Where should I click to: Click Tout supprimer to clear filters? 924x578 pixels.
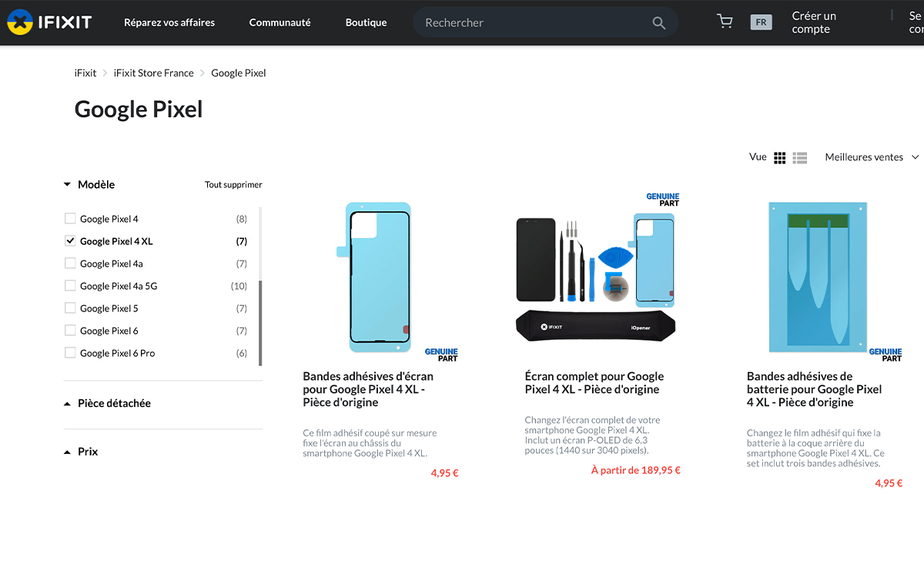233,185
